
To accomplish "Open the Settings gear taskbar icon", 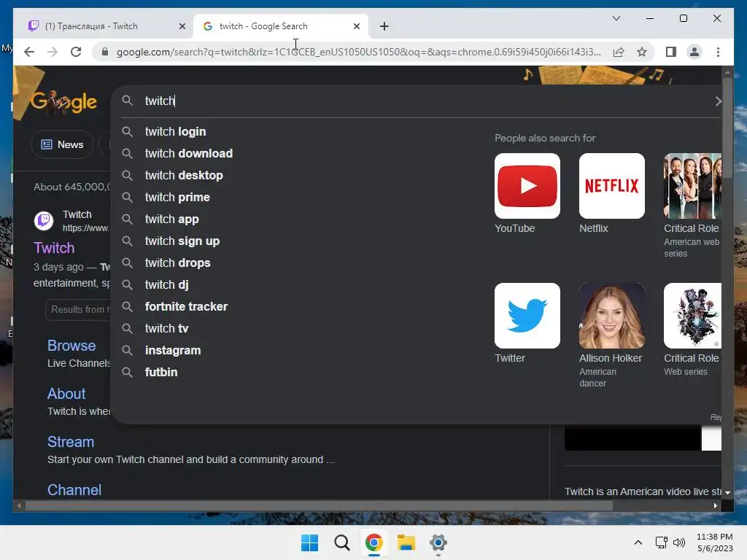I will [438, 542].
